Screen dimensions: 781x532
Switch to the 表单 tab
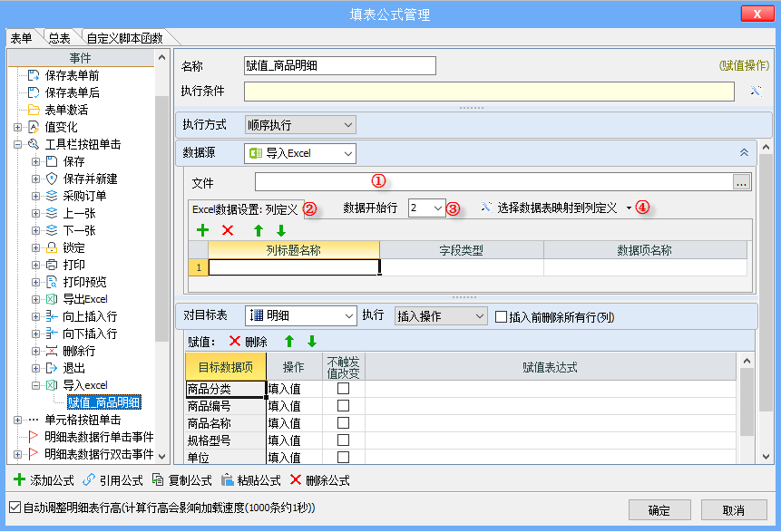21,38
